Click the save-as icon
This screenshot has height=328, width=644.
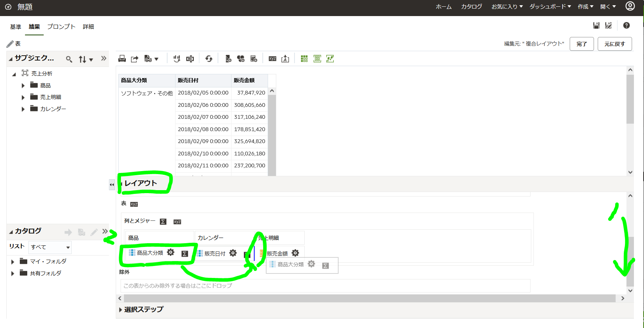(x=609, y=25)
